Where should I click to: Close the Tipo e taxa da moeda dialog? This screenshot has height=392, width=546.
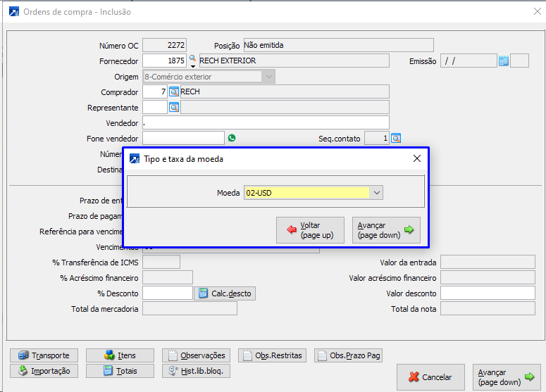[416, 159]
